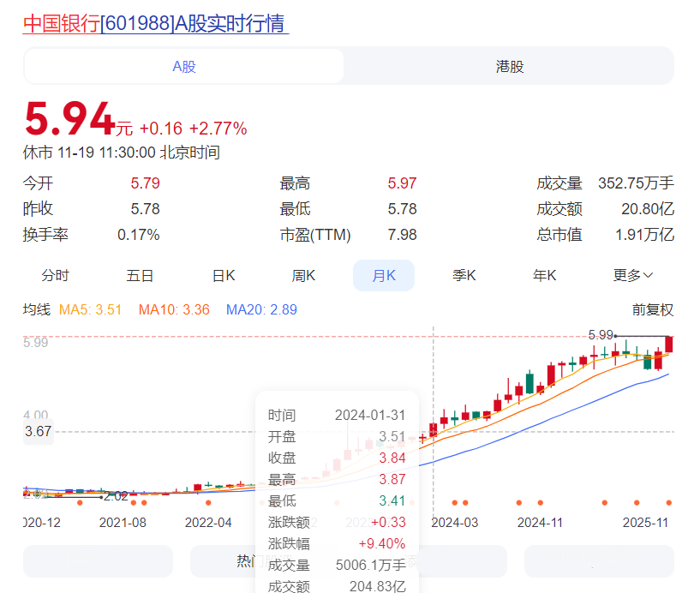Viewport: 700px width, 593px height.
Task: Click the latest red candlestick near 5.99
Action: pyautogui.click(x=669, y=344)
